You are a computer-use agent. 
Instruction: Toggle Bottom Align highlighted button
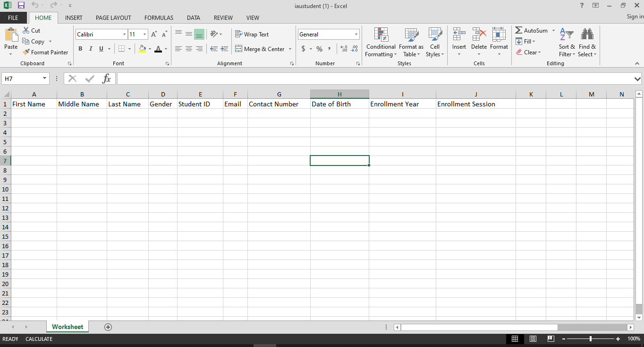[199, 34]
